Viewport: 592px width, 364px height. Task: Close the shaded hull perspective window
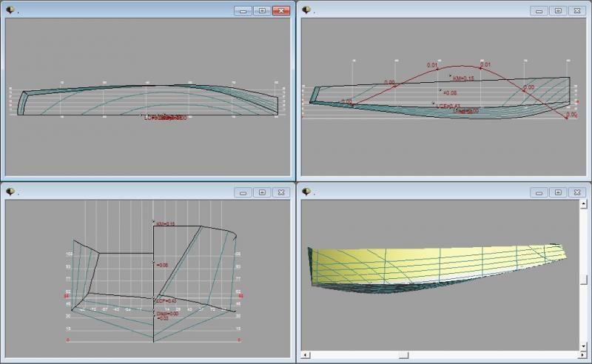click(x=576, y=192)
